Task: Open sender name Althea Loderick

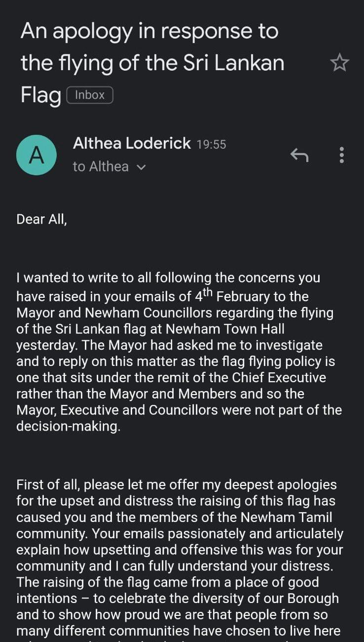Action: pos(132,143)
